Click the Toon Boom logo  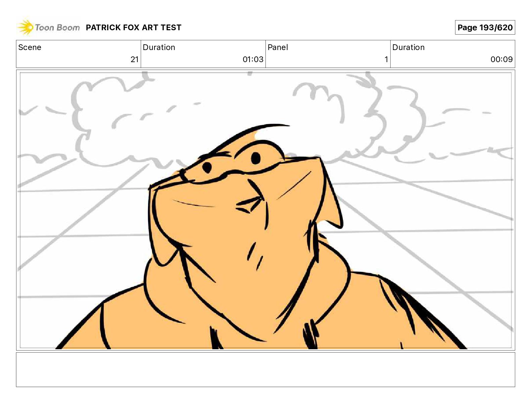(x=49, y=28)
